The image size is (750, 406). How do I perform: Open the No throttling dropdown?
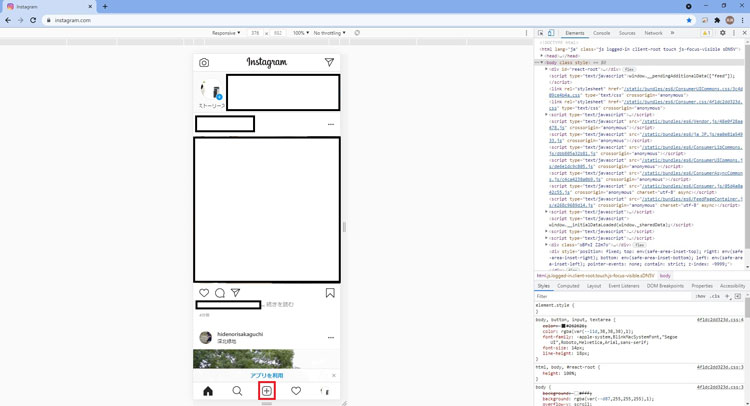(329, 33)
